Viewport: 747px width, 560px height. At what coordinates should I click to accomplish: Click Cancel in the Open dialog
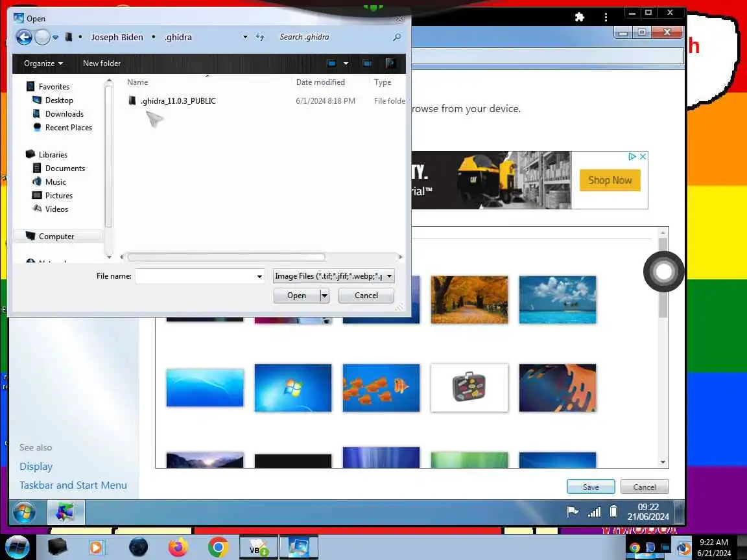point(366,296)
